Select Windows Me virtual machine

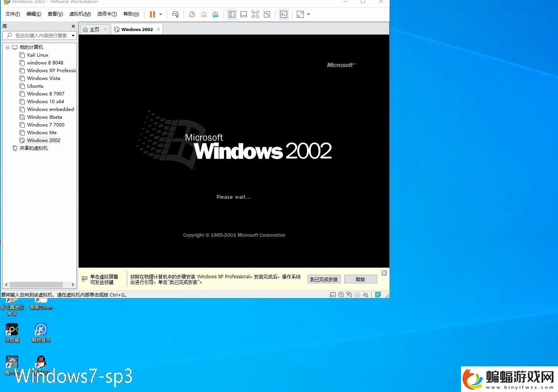42,133
